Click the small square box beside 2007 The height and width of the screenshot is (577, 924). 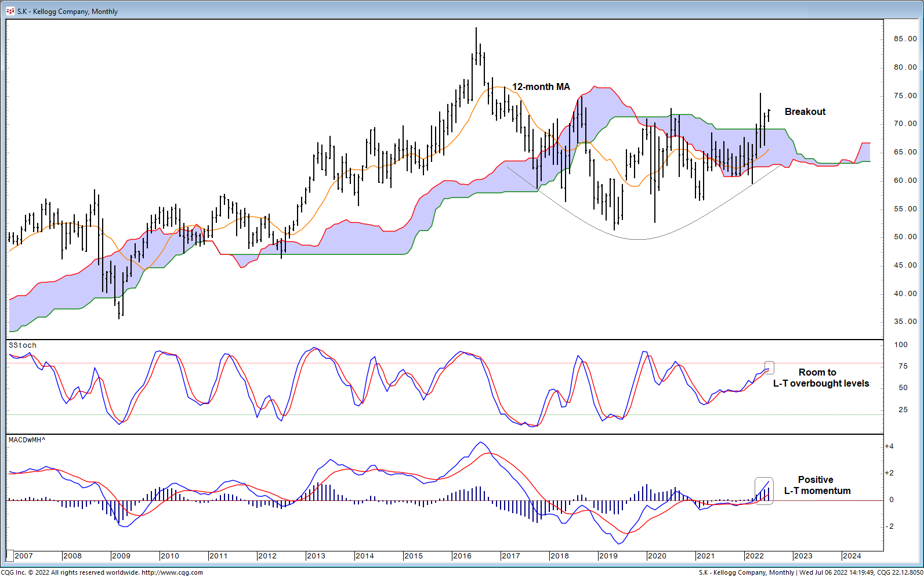tap(9, 556)
